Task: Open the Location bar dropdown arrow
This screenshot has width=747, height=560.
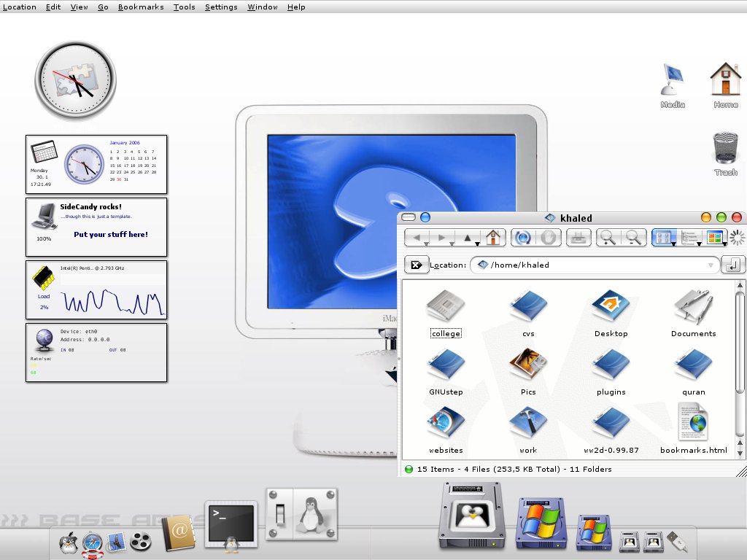Action: [711, 265]
